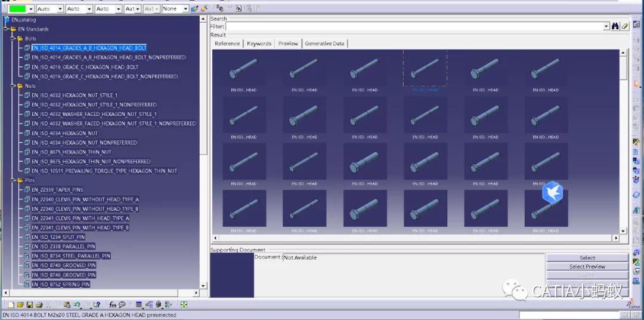The image size is (644, 320).
Task: Collapse the Bolts chapter in tree
Action: (x=14, y=38)
